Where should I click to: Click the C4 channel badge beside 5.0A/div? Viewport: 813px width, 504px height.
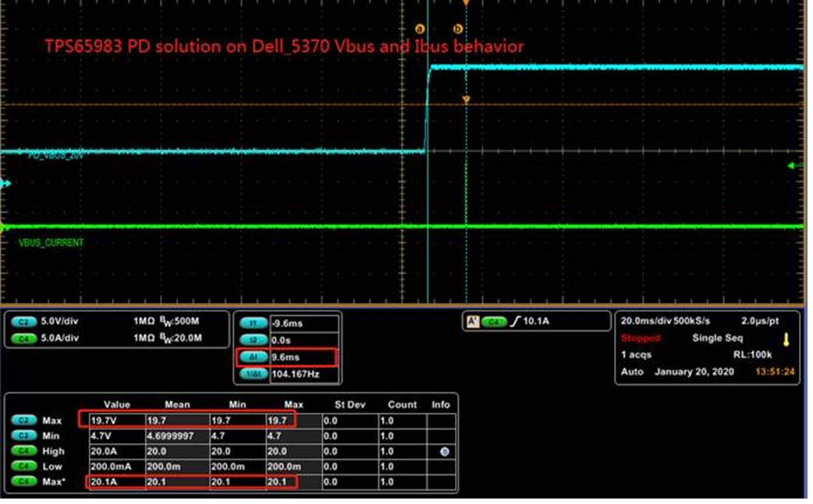23,339
